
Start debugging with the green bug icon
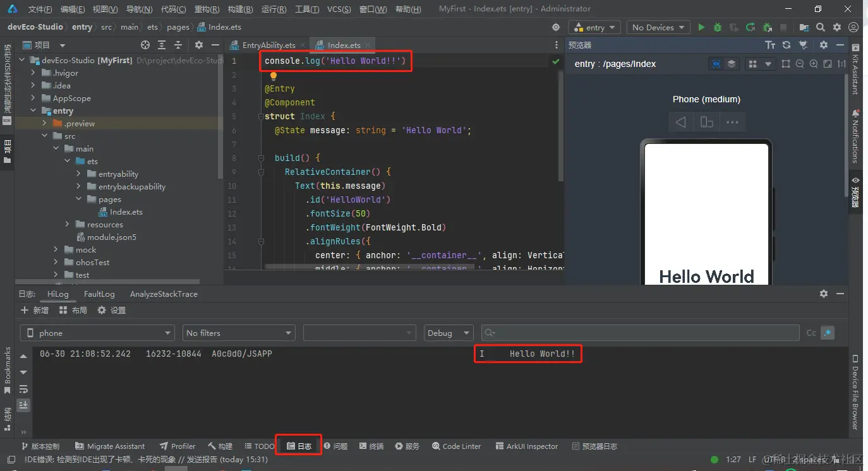pyautogui.click(x=717, y=27)
